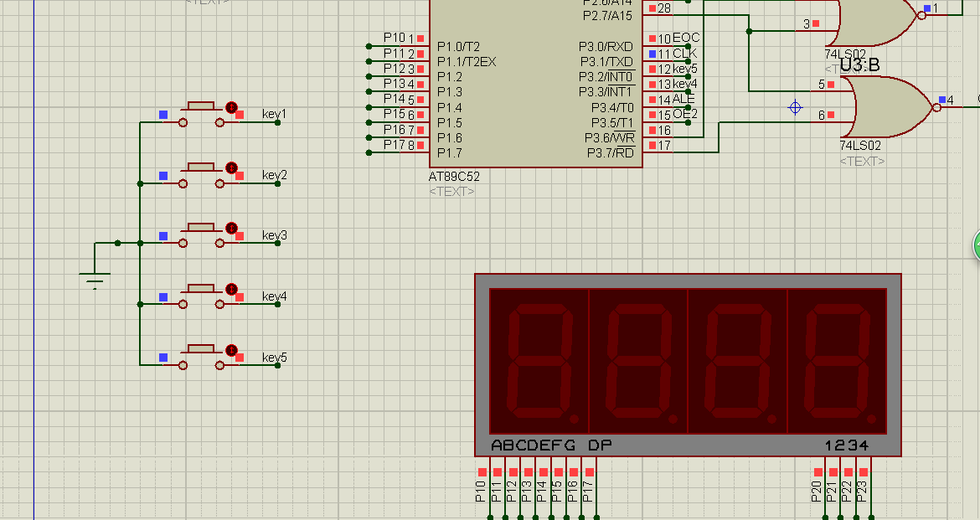
Task: Click the ALE net label on pin 14
Action: 683,99
